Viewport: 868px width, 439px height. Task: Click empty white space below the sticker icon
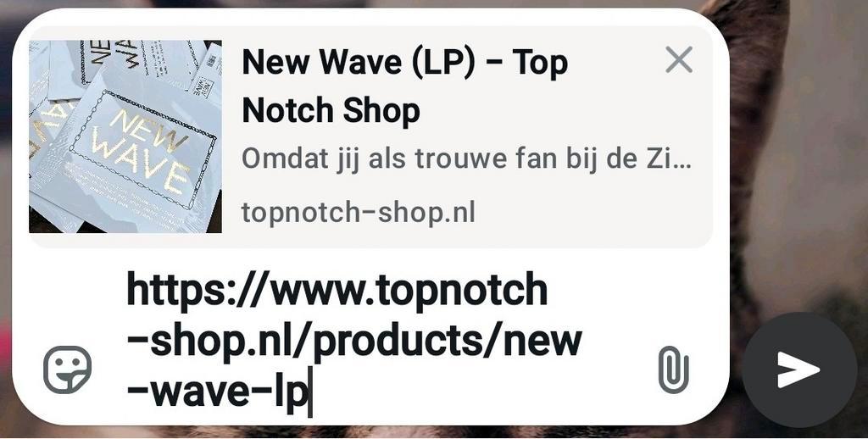coord(67,408)
